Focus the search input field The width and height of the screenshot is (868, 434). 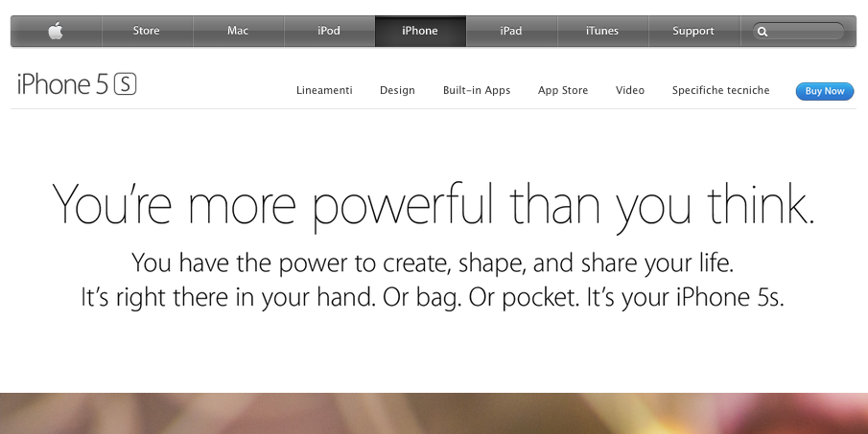(798, 31)
